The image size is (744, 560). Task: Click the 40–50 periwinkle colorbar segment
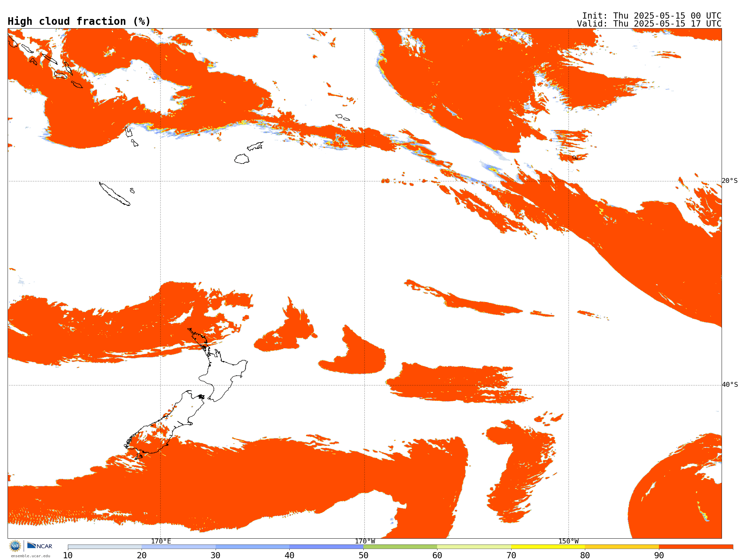(326, 547)
